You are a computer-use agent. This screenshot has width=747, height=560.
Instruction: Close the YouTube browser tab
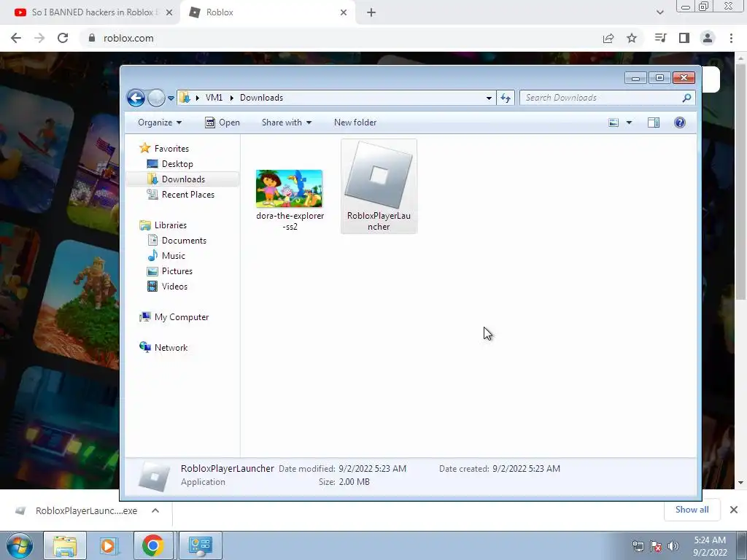[169, 12]
